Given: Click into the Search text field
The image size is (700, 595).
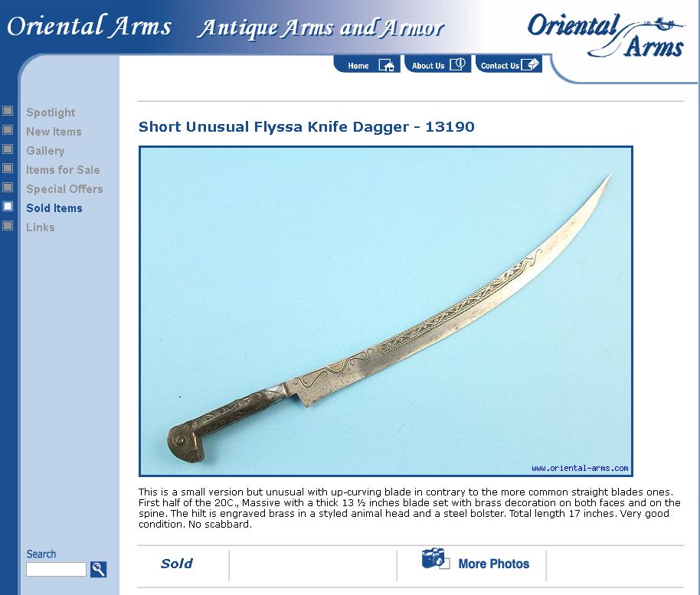Looking at the screenshot, I should [56, 569].
